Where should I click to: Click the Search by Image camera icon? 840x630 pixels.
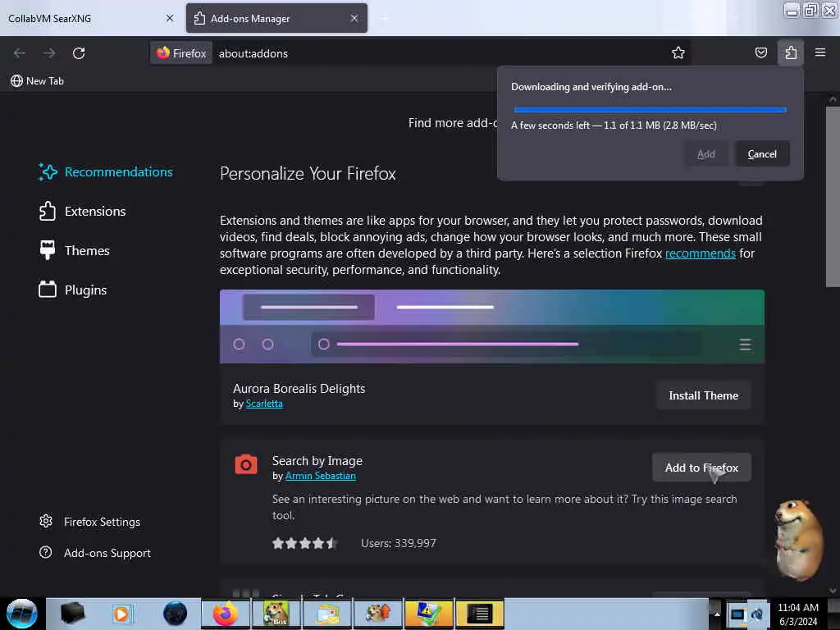[x=246, y=464]
